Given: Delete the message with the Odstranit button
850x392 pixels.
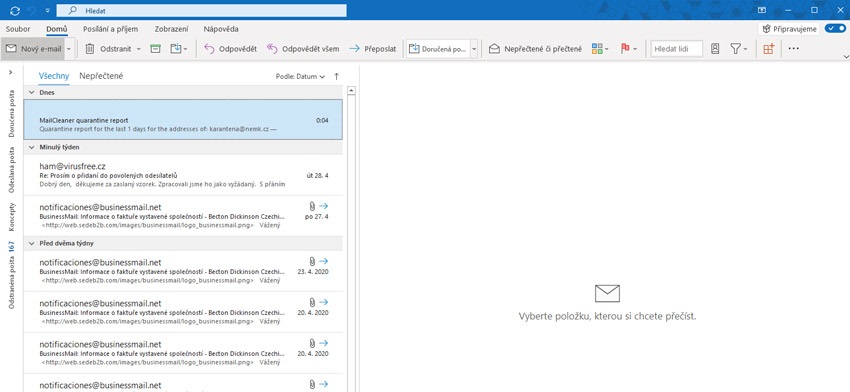Looking at the screenshot, I should pyautogui.click(x=108, y=49).
